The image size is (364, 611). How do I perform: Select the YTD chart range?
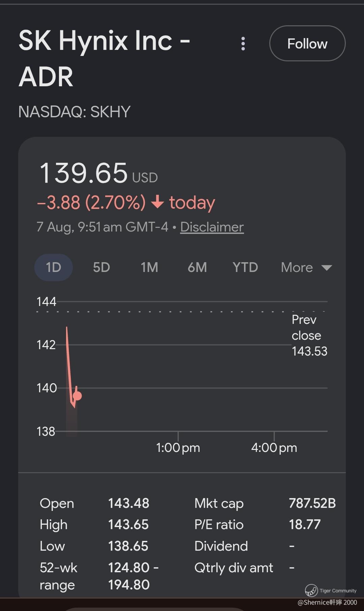245,267
